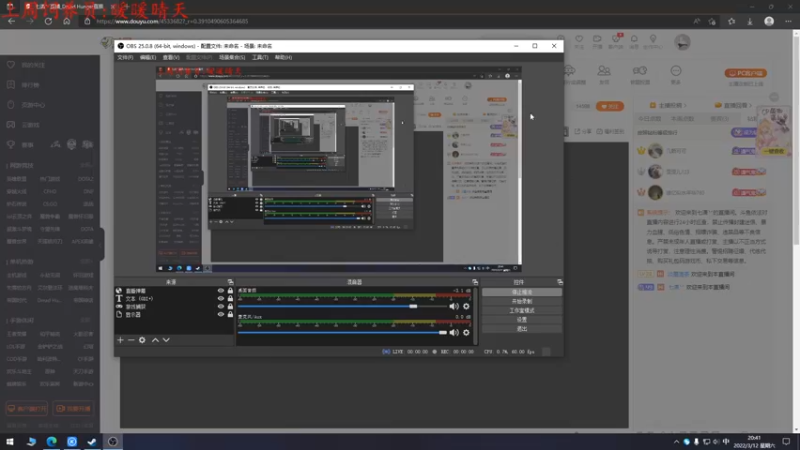Click the browser back arrow

11,21
